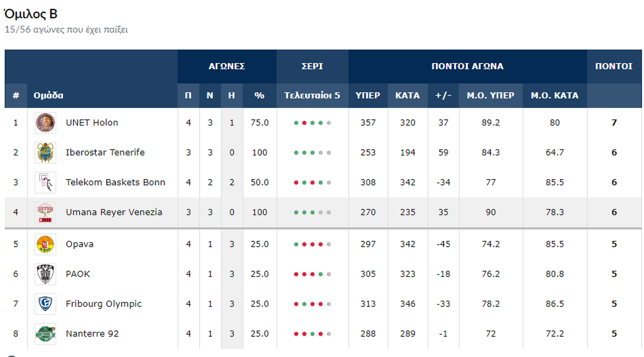Open the UNET Holon team link
The height and width of the screenshot is (357, 644).
click(92, 123)
